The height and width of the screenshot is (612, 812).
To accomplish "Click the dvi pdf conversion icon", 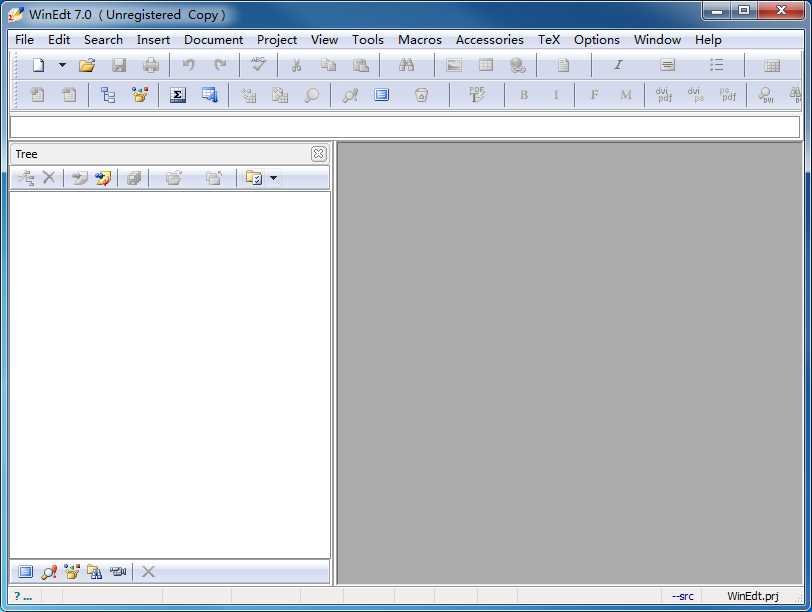I will pyautogui.click(x=664, y=95).
